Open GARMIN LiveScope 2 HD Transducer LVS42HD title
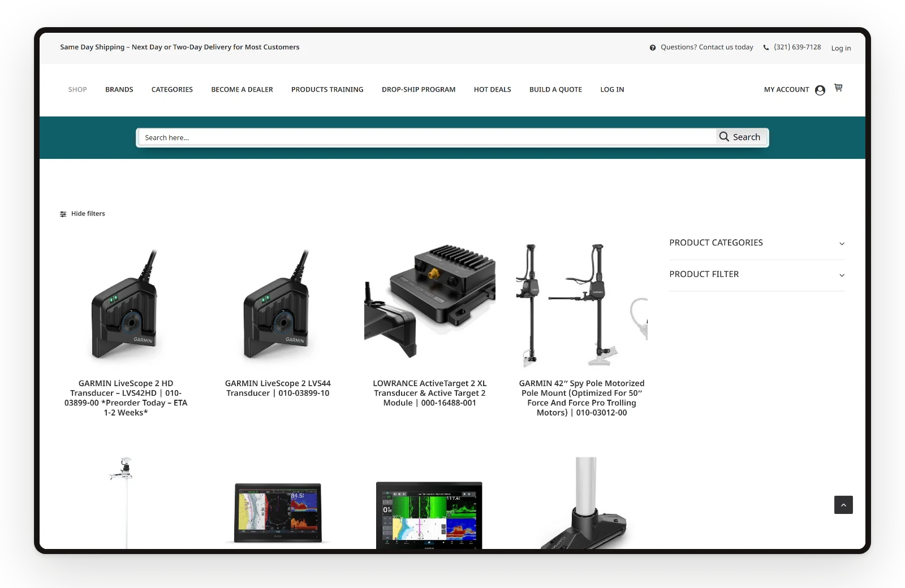 click(x=126, y=398)
